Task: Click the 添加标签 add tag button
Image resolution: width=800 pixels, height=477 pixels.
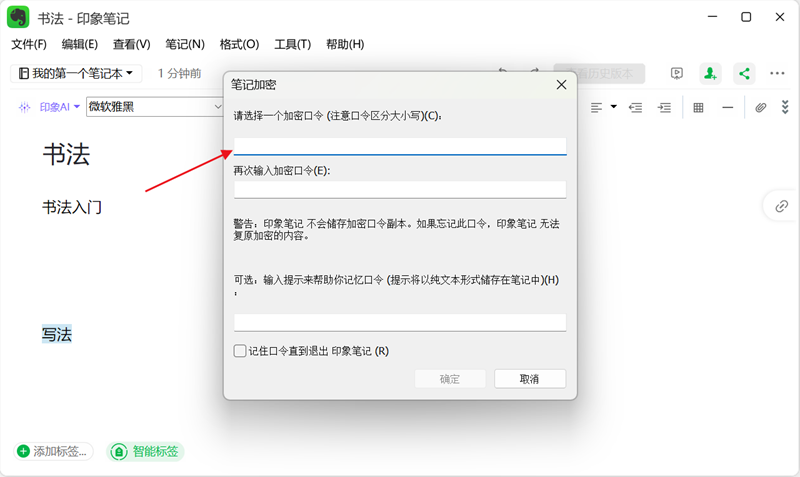Action: 54,451
